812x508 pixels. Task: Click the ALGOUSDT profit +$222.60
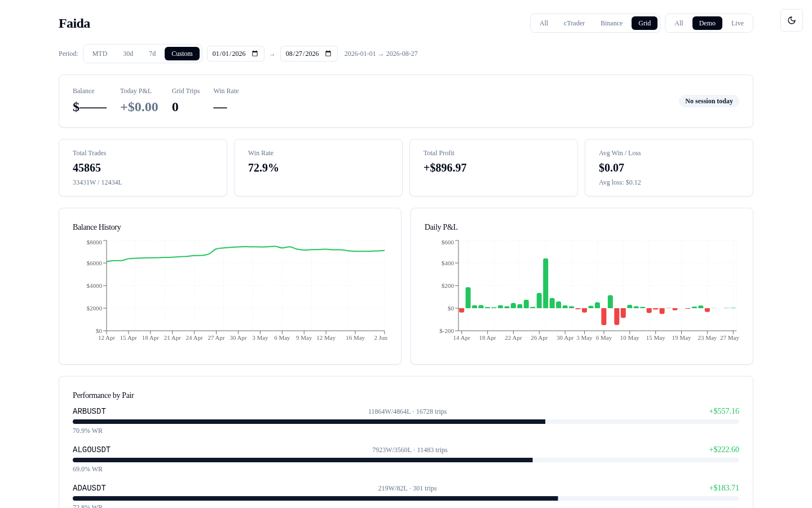click(724, 449)
